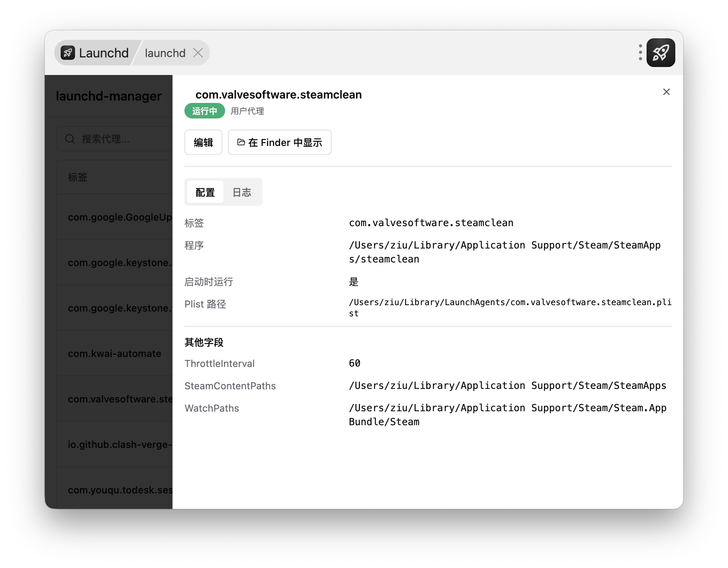This screenshot has width=728, height=568.
Task: Click the SteamContentPaths path value
Action: (507, 385)
